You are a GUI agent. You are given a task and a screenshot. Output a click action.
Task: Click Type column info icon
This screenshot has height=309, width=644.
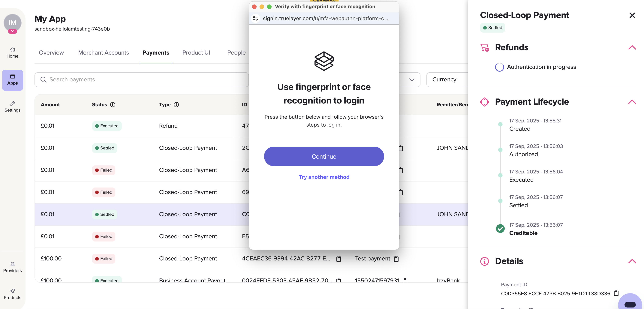[x=176, y=104]
